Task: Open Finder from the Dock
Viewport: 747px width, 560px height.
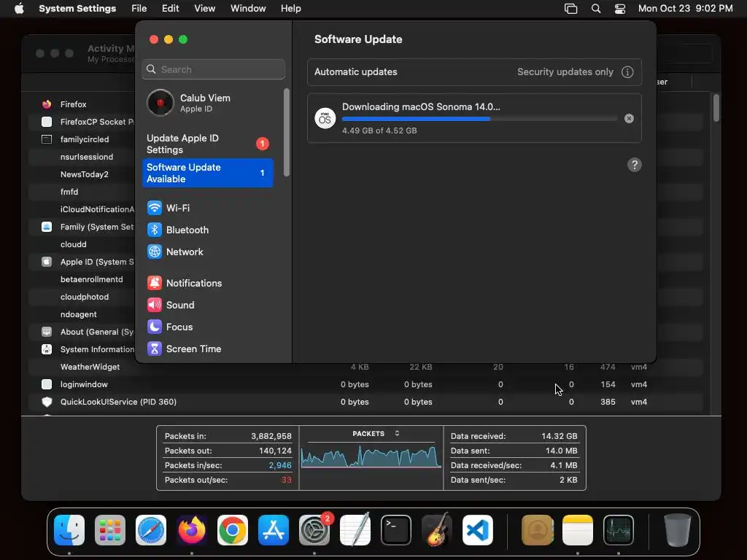Action: click(69, 530)
